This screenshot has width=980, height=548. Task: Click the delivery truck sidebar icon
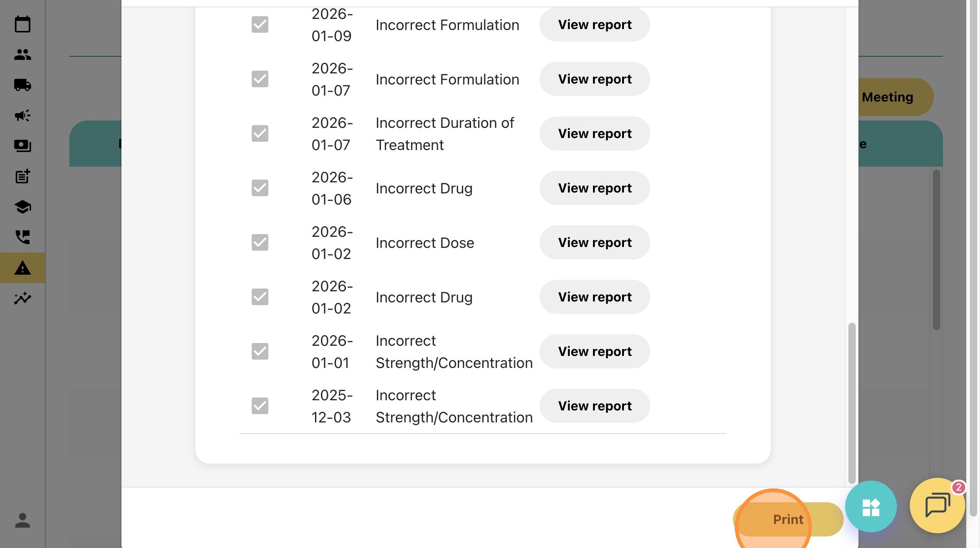click(x=22, y=85)
